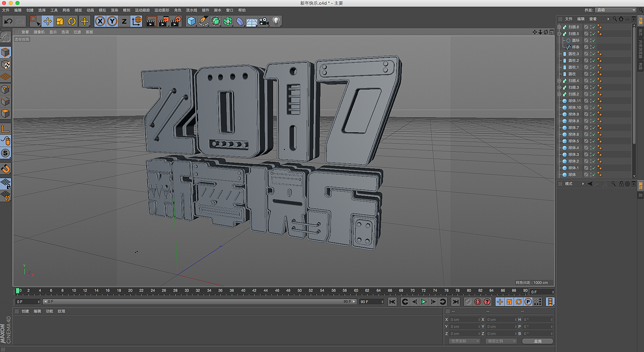Click the Viewport Solo S icon
Image resolution: width=644 pixels, height=352 pixels.
coord(6,153)
